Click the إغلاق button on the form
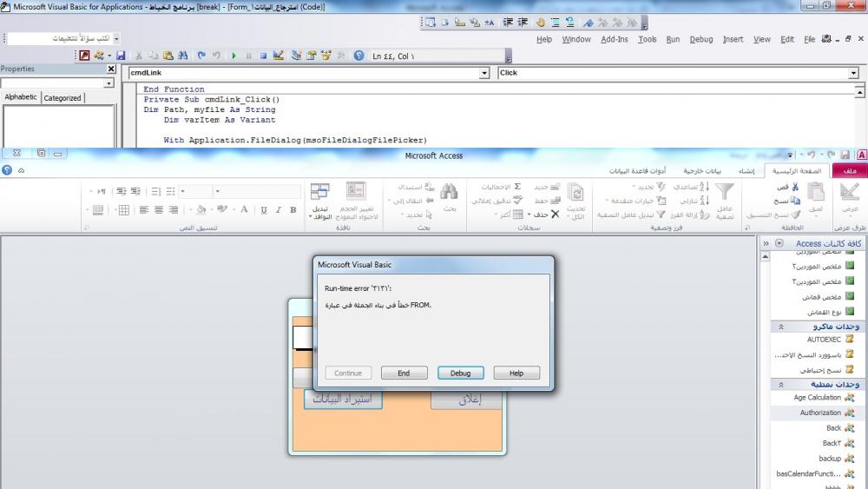 467,400
